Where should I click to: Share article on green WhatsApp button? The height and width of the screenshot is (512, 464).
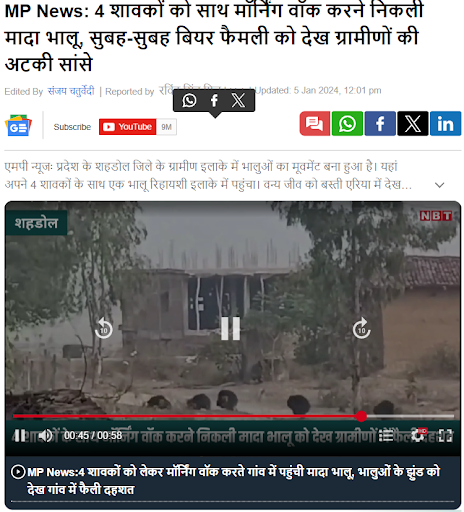pyautogui.click(x=347, y=124)
